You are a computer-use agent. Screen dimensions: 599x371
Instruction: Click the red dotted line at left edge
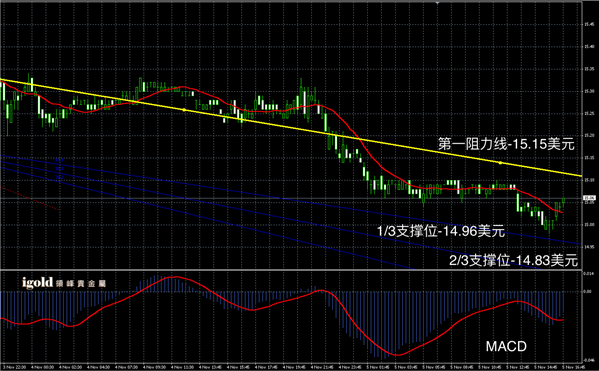click(x=30, y=198)
